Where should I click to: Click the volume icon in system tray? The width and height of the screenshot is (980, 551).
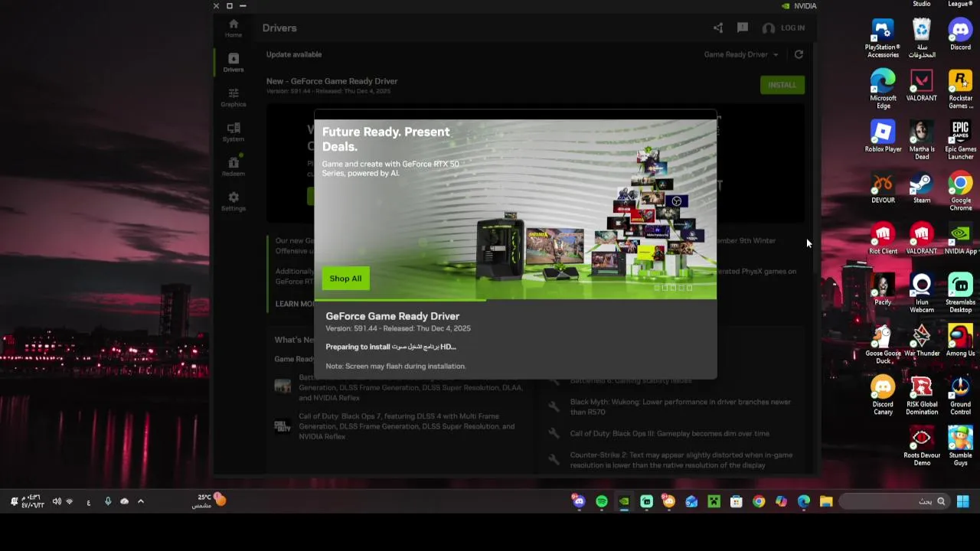click(x=57, y=501)
